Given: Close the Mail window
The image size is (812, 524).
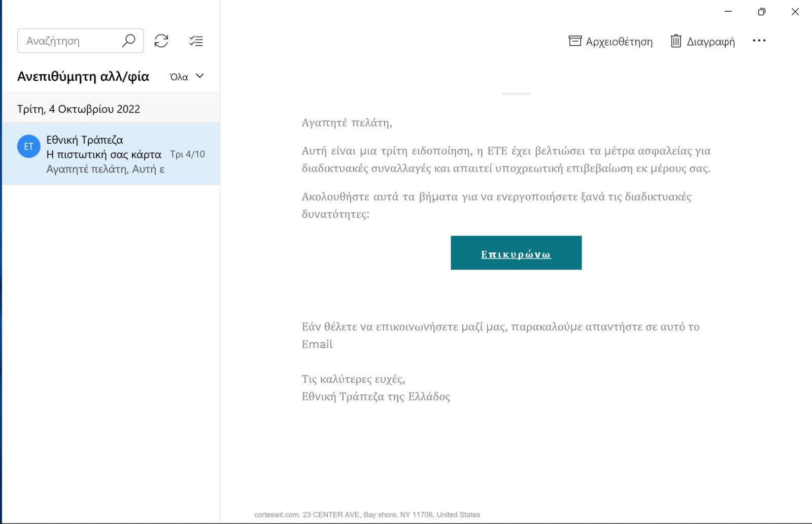Looking at the screenshot, I should point(795,12).
